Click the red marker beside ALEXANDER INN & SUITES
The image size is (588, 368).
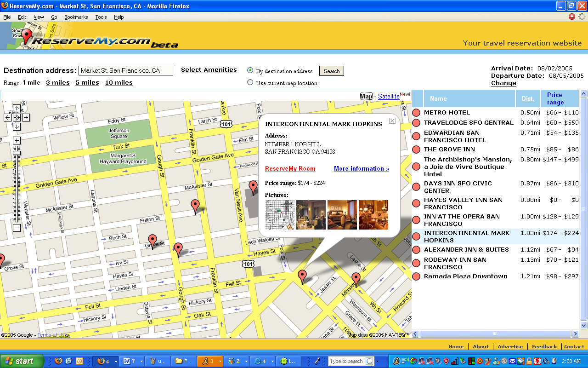416,250
